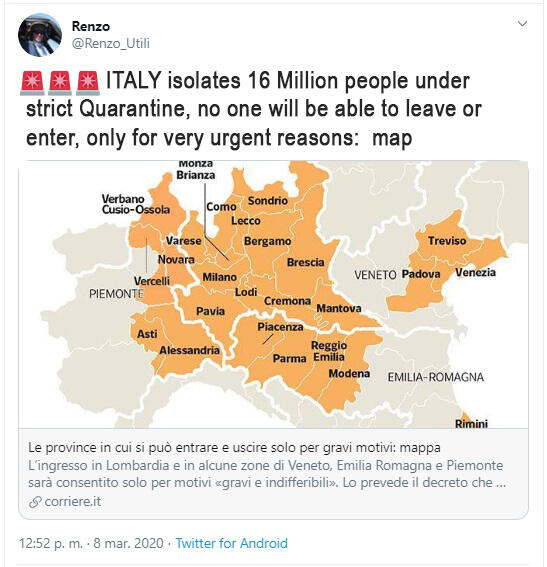Open the corriere.it link icon
The image size is (547, 567).
coord(35,502)
